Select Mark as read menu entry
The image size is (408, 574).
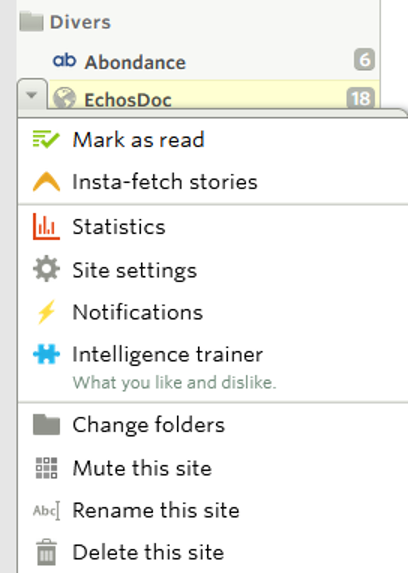213,140
